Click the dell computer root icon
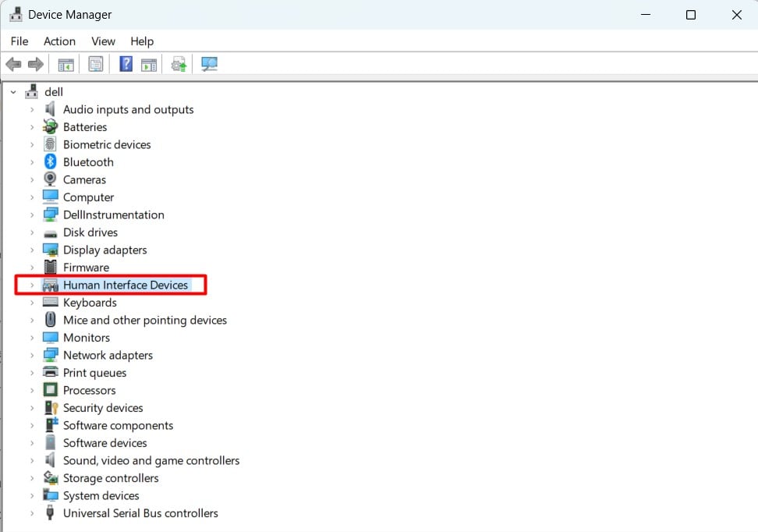 tap(32, 91)
